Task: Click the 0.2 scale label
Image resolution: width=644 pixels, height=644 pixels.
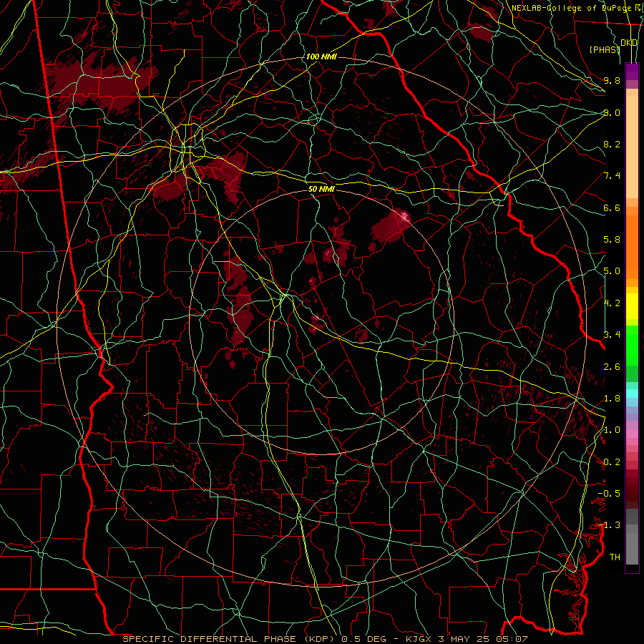Action: 612,462
